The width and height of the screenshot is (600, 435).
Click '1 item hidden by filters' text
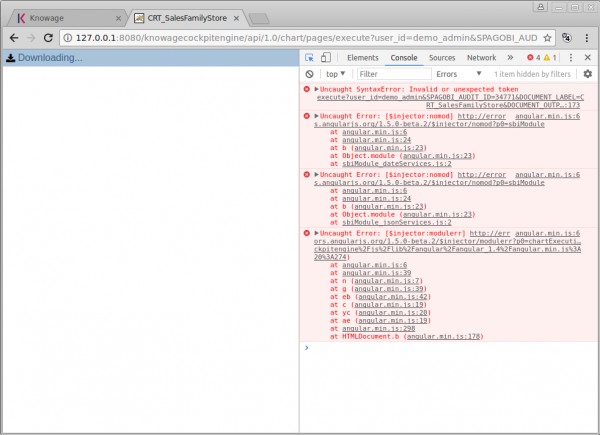(532, 74)
